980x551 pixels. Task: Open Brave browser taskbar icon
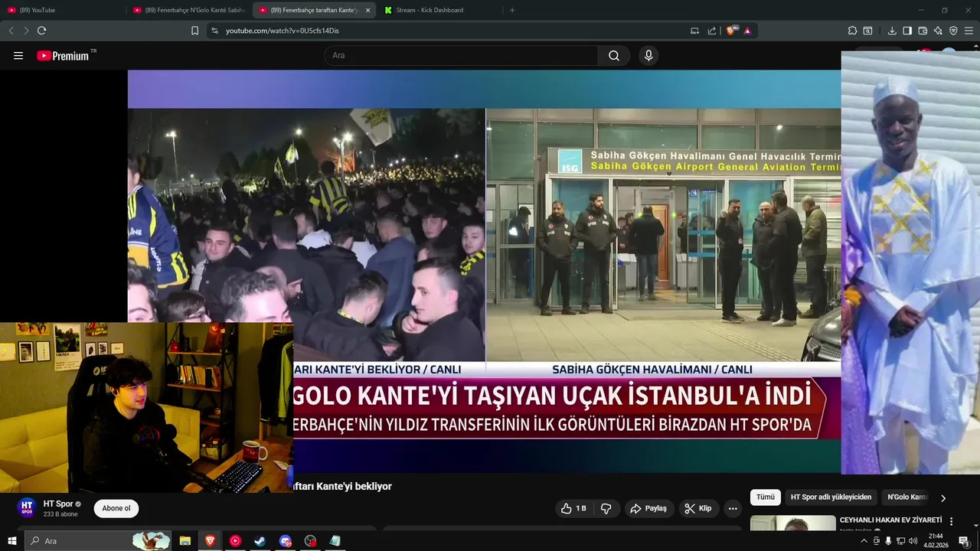[x=210, y=541]
